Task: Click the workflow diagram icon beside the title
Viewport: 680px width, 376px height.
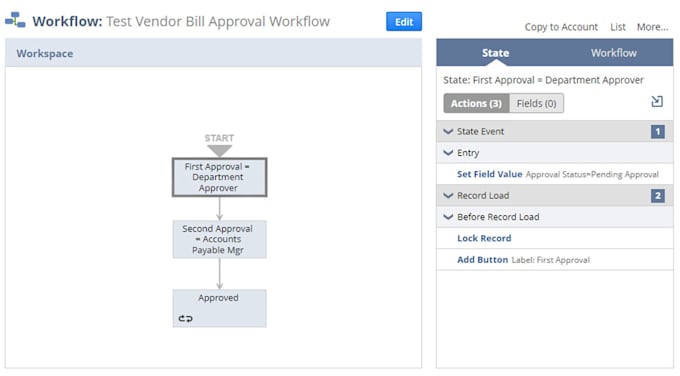Action: (x=15, y=20)
